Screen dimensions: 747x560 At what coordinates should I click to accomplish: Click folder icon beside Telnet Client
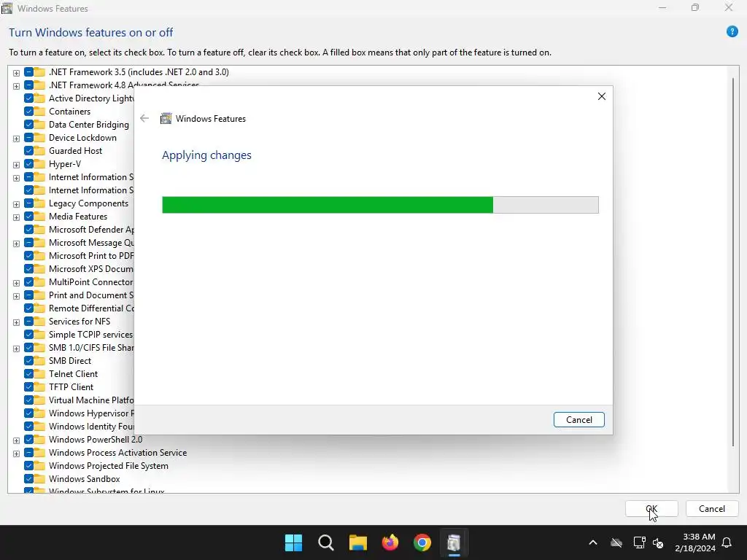pyautogui.click(x=39, y=374)
